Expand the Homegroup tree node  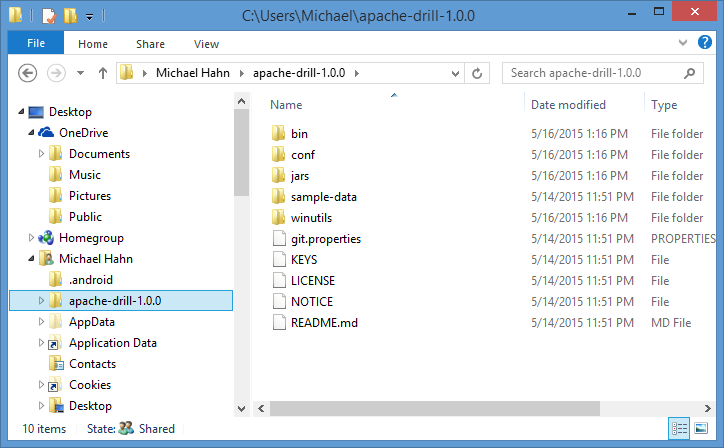click(x=31, y=238)
